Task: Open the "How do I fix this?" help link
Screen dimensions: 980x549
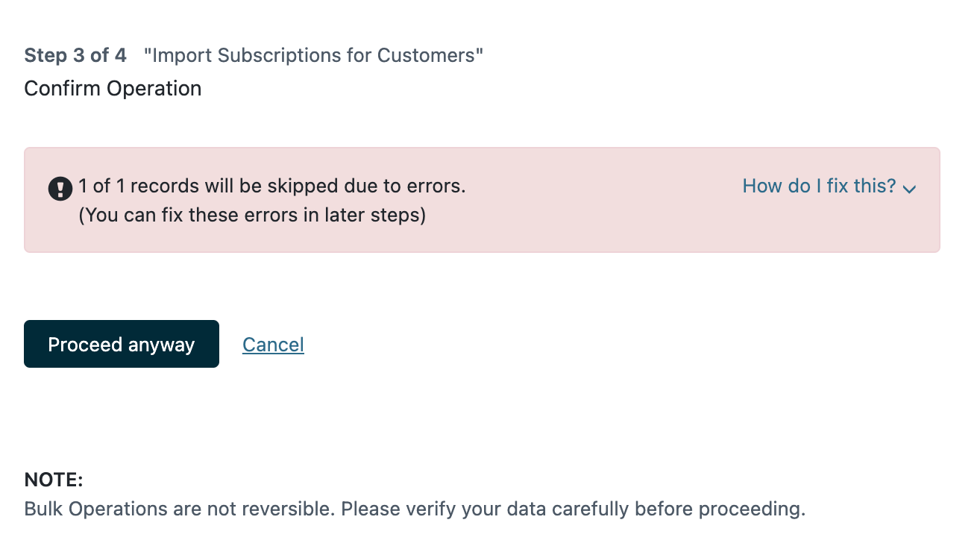Action: tap(819, 186)
